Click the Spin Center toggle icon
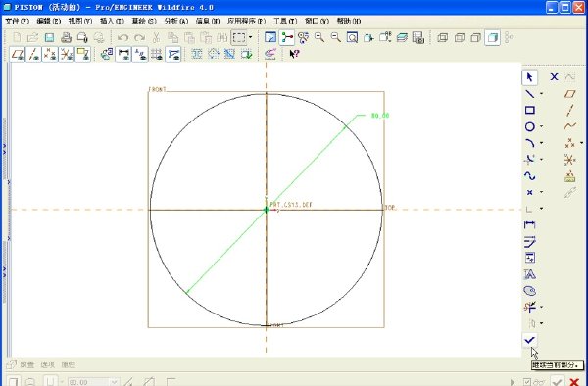The width and height of the screenshot is (588, 386). pyautogui.click(x=287, y=37)
